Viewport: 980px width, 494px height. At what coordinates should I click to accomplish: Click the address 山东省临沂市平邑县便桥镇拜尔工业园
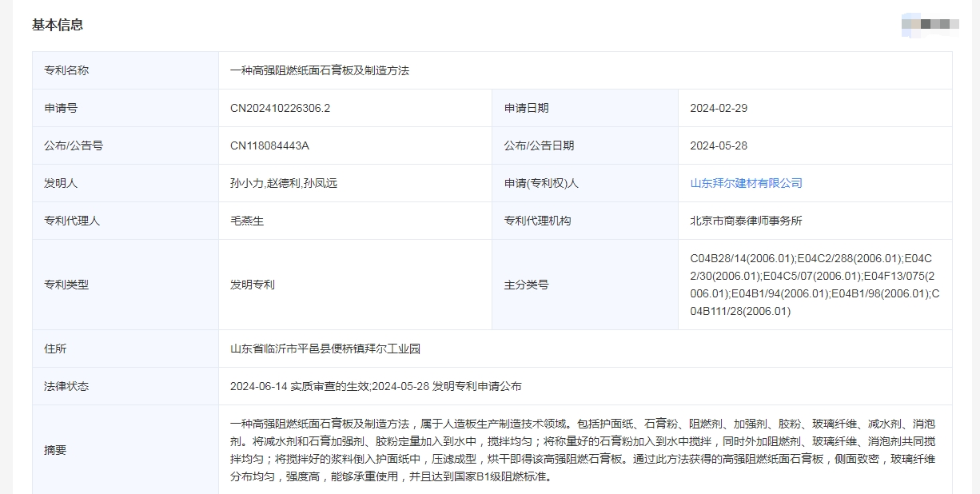click(x=325, y=349)
